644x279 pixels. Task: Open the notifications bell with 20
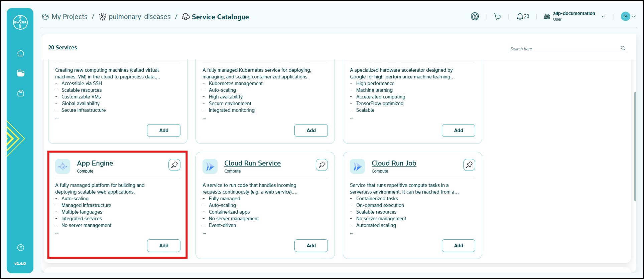(523, 16)
